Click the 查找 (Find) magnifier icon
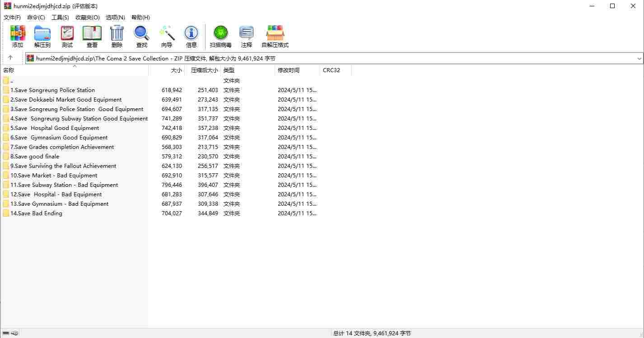This screenshot has height=338, width=644. [x=142, y=37]
